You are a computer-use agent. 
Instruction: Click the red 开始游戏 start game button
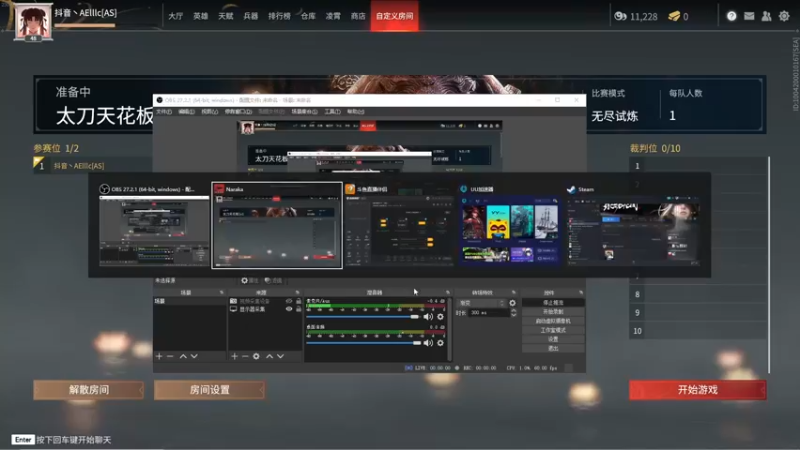(697, 390)
